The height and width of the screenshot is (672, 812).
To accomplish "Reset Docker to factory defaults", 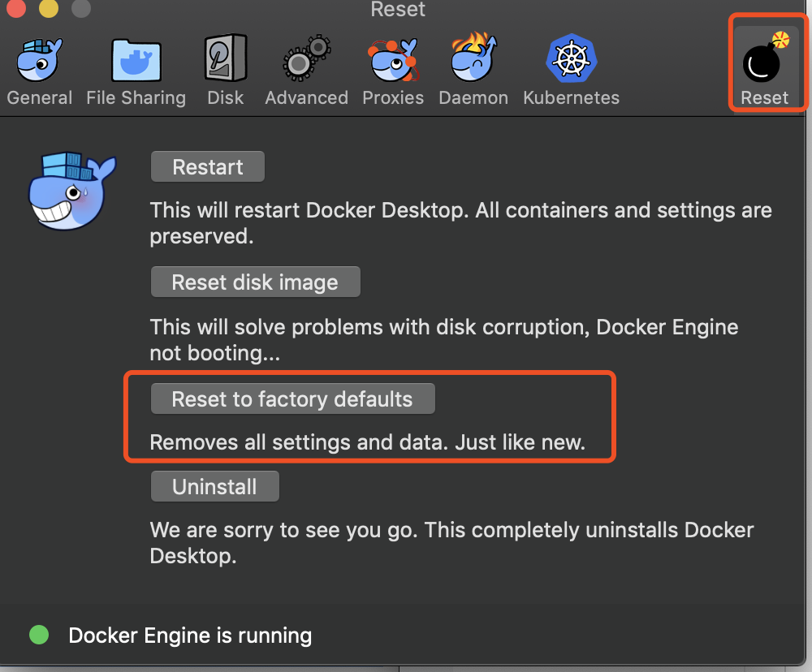I will coord(292,398).
